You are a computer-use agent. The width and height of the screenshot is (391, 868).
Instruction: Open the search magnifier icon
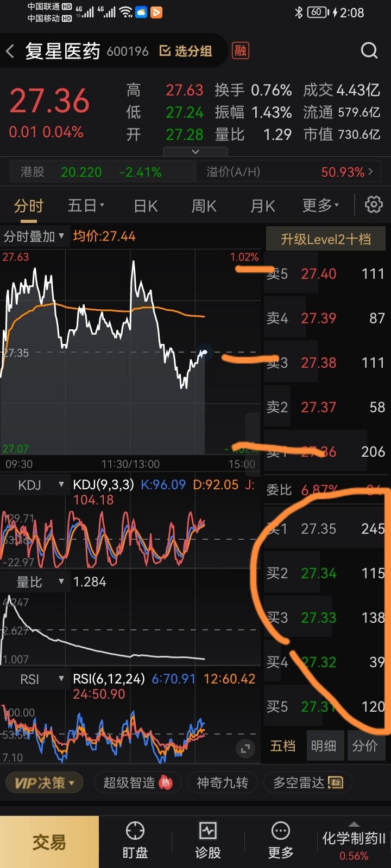(x=369, y=51)
